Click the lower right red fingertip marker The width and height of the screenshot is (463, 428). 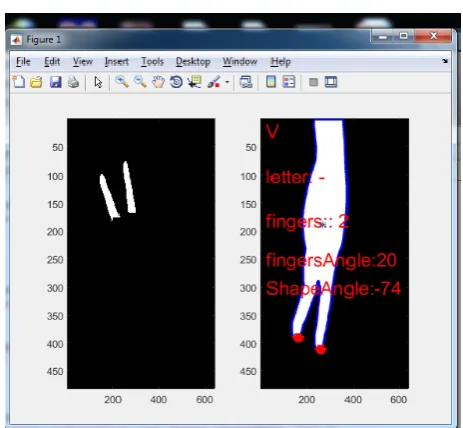click(x=321, y=349)
